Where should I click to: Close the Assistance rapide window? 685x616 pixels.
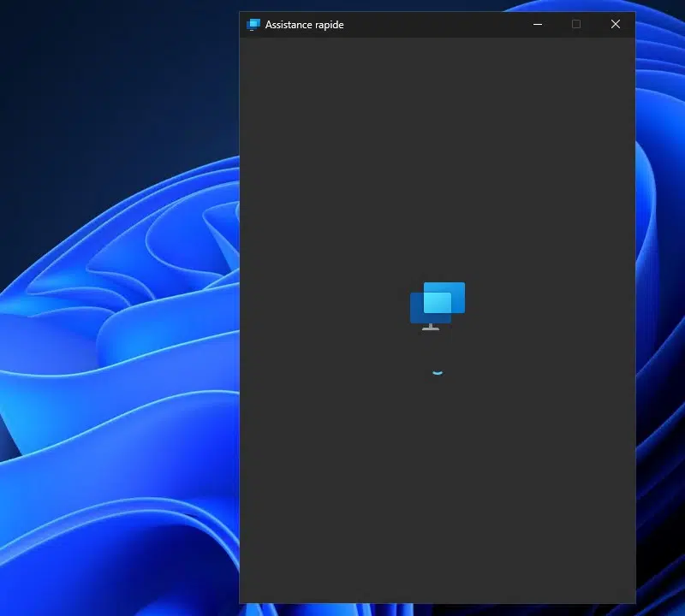coord(615,25)
